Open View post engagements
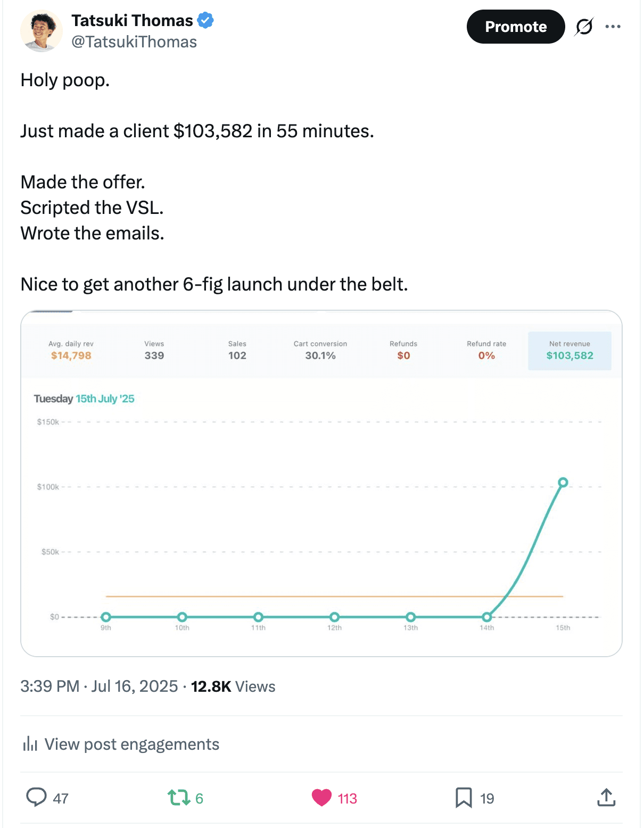Screen dimensions: 644x828 (131, 744)
